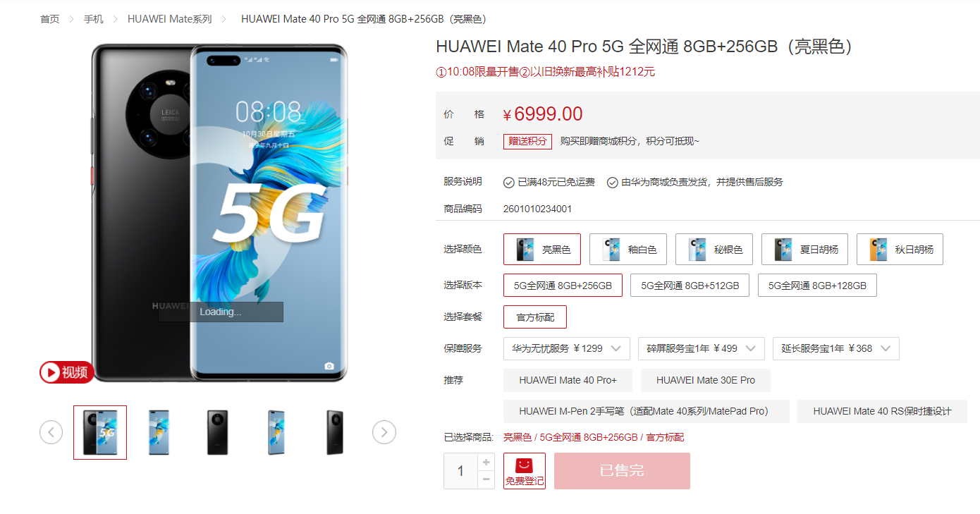Click the next thumbnail arrow
Screen dimensions: 980x514
click(384, 432)
